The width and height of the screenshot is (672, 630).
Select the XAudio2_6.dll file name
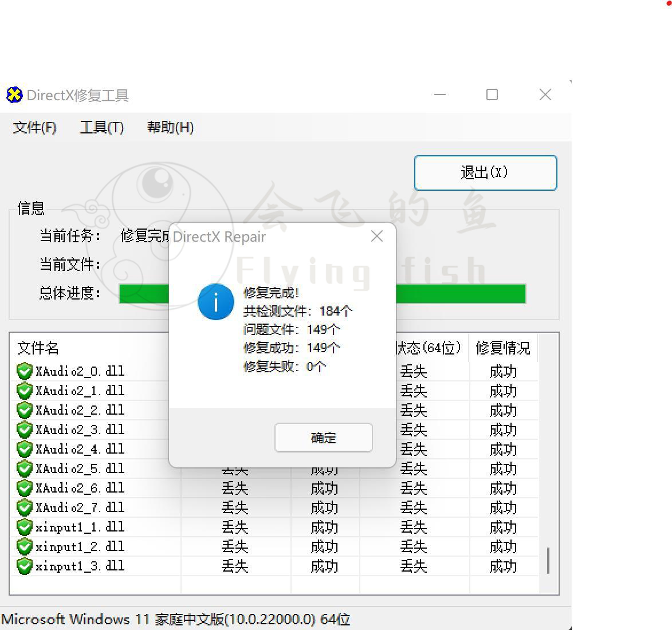click(80, 488)
